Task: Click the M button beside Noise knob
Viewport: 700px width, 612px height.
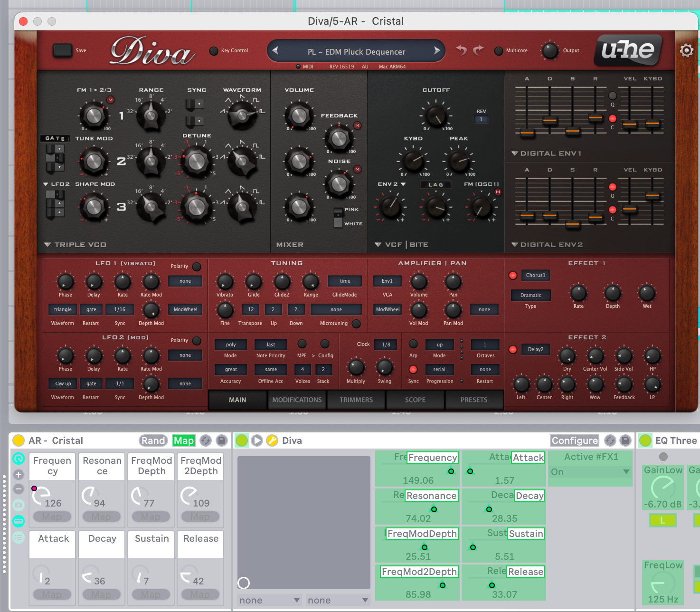Action: (358, 169)
